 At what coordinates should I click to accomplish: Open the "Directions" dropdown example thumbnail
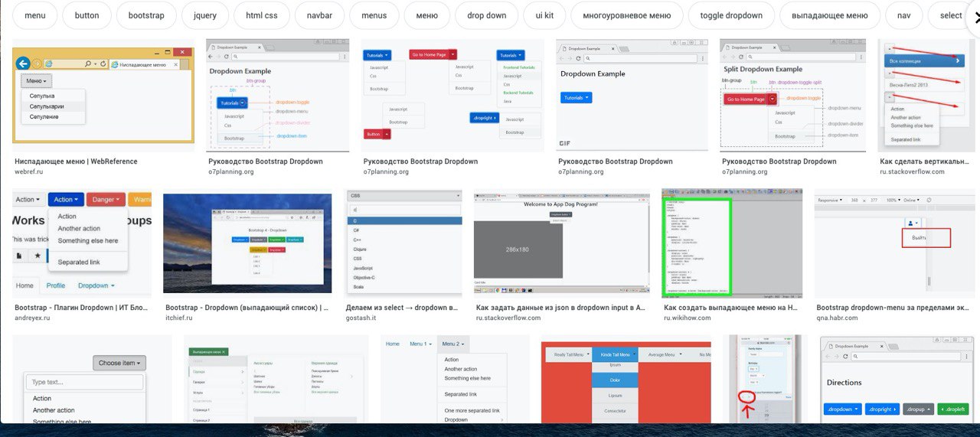click(x=897, y=379)
